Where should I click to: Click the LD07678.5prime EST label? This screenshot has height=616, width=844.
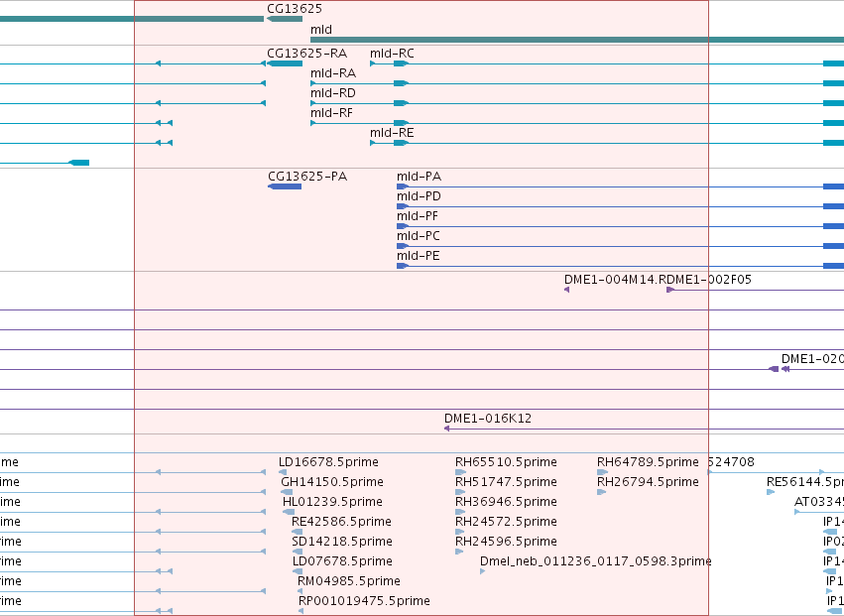342,561
